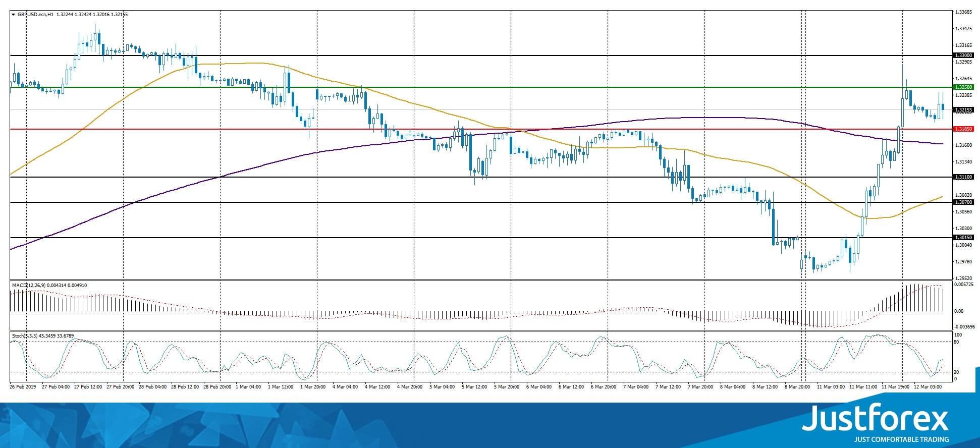980x448 pixels.
Task: Click the 0.005725 value on MACD scale
Action: click(x=964, y=285)
